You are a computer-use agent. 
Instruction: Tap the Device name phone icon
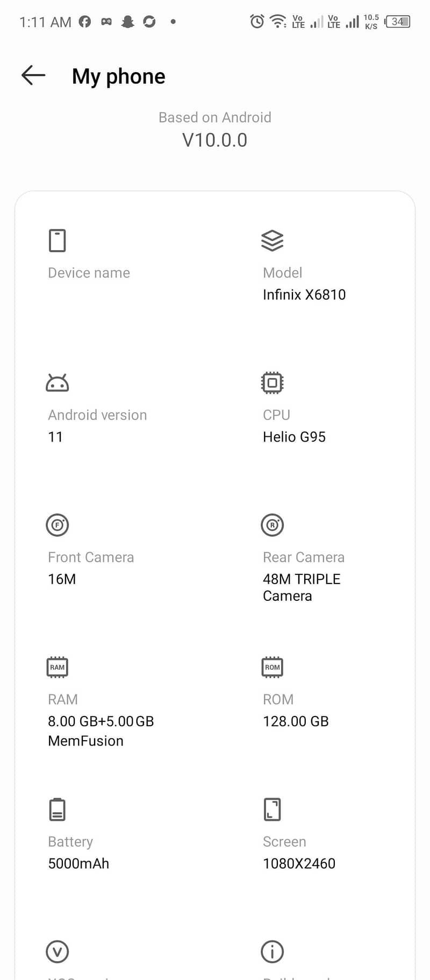[57, 240]
